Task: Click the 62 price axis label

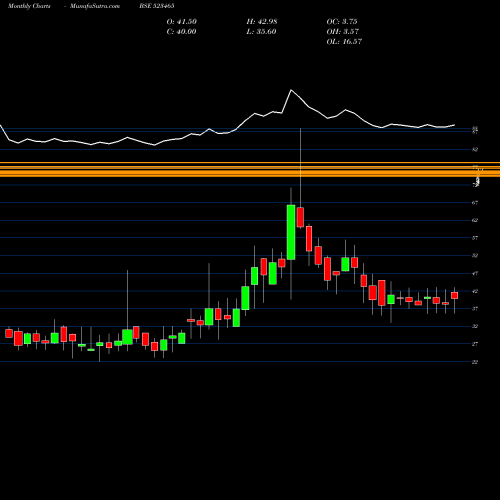Action: 475,220
